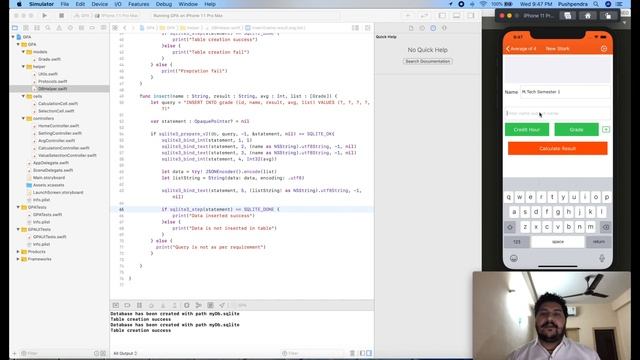Tap the emoji key on keyboard
This screenshot has height=360, width=640.
tap(513, 258)
